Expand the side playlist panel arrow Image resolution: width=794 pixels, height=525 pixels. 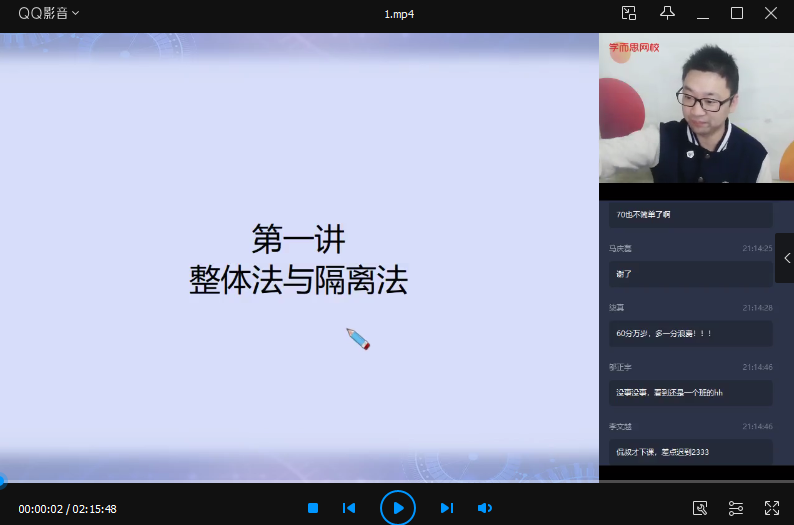[786, 258]
